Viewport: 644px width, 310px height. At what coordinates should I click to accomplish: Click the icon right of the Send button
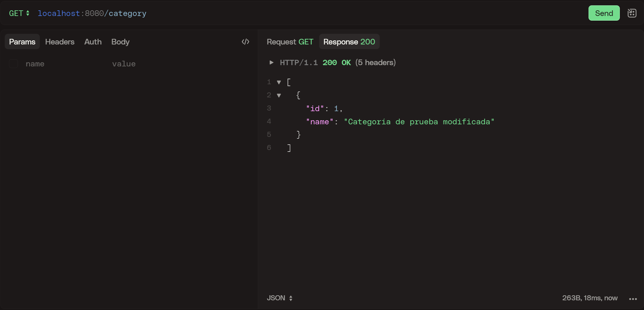[x=632, y=13]
